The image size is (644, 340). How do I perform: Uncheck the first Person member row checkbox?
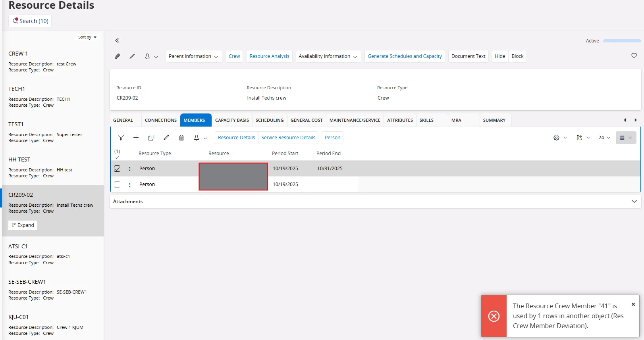pos(117,169)
